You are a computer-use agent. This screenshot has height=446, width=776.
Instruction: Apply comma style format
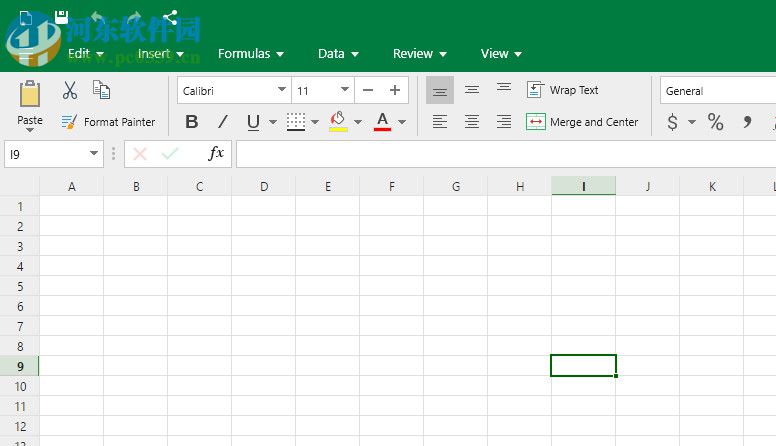pyautogui.click(x=747, y=122)
